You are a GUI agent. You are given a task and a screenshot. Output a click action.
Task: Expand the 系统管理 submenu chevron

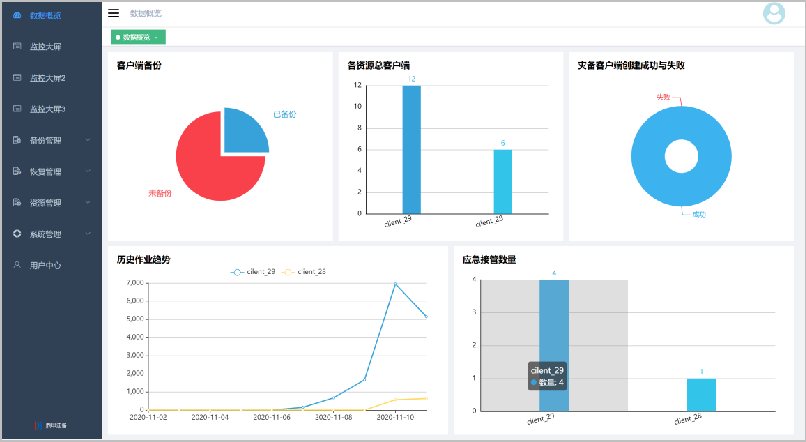(88, 234)
